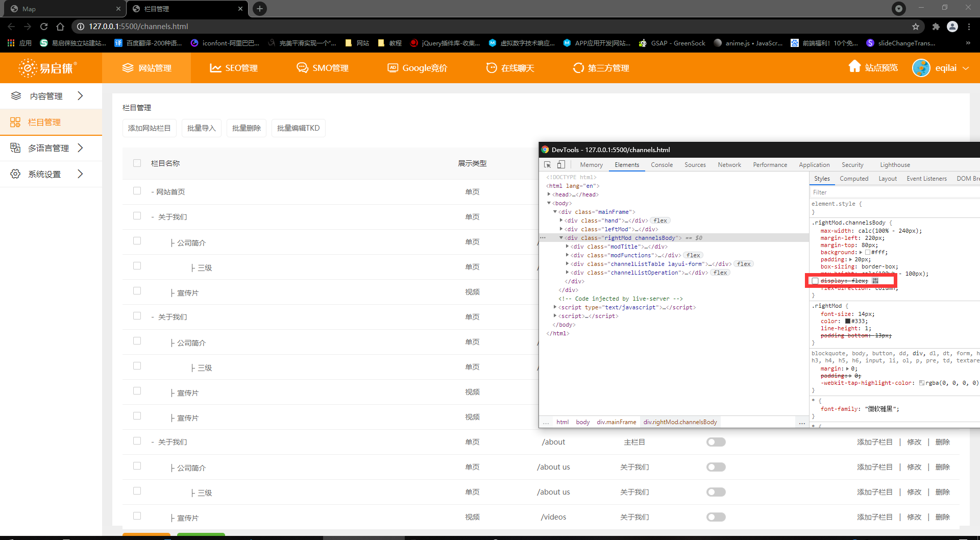Open the 在线聊天 nav tab
Viewport: 980px width, 540px height.
[510, 68]
